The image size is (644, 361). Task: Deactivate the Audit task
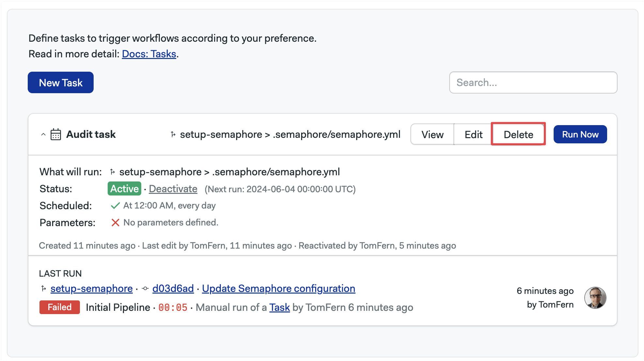pyautogui.click(x=173, y=189)
